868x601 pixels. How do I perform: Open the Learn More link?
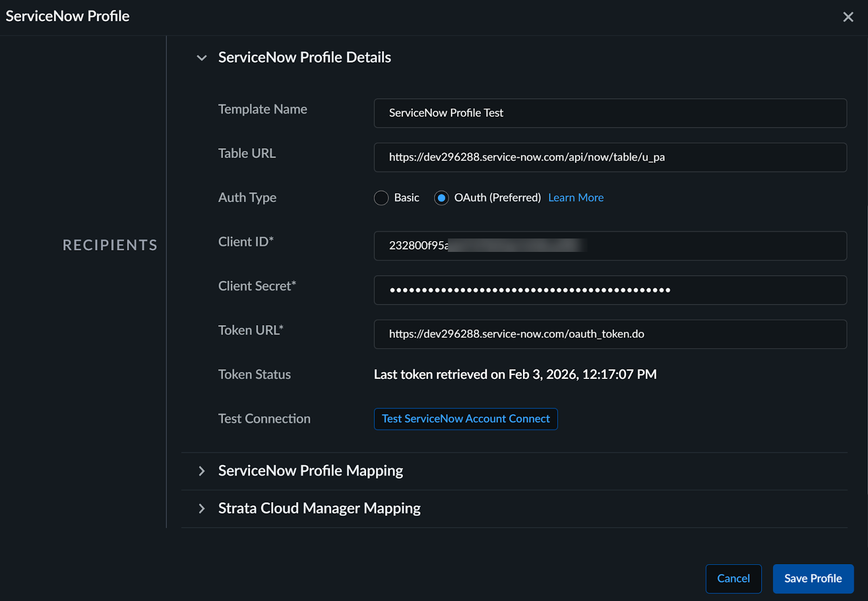(576, 198)
